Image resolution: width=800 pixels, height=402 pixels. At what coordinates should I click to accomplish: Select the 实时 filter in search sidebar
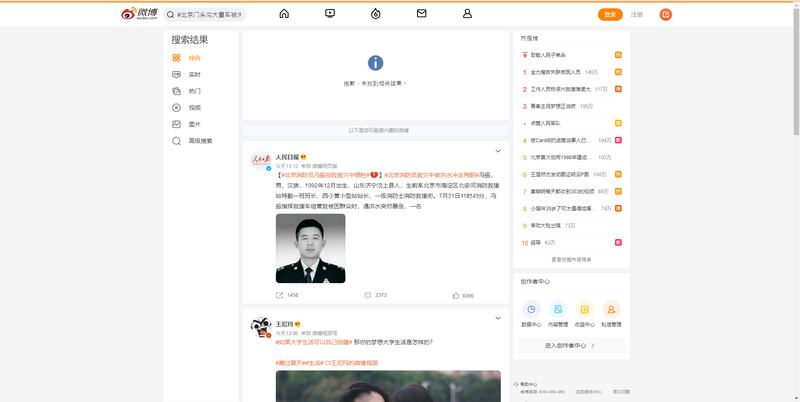point(194,75)
